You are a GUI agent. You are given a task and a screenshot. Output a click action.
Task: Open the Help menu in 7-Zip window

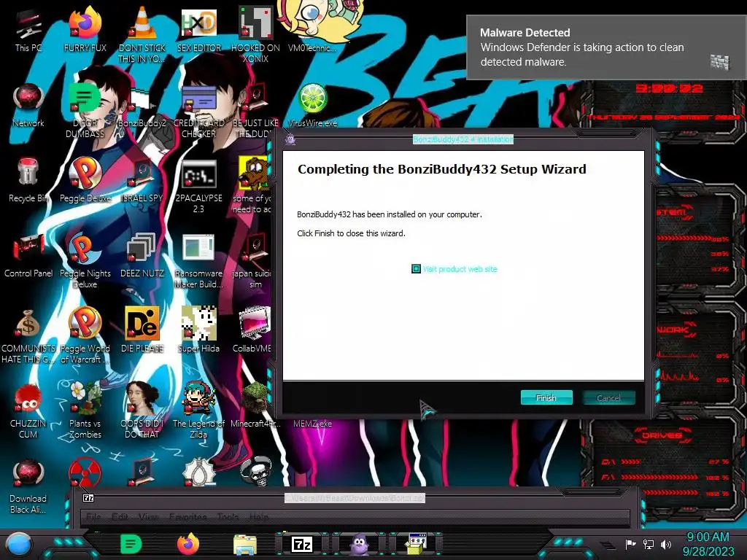click(x=259, y=517)
